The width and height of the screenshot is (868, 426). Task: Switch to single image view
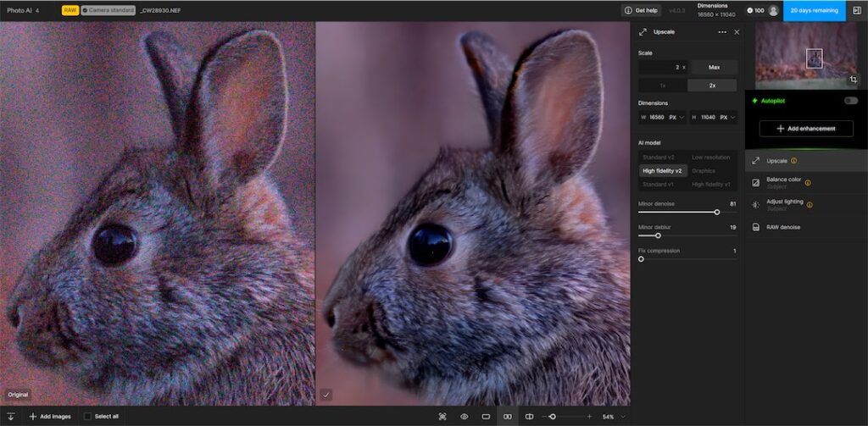coord(486,417)
